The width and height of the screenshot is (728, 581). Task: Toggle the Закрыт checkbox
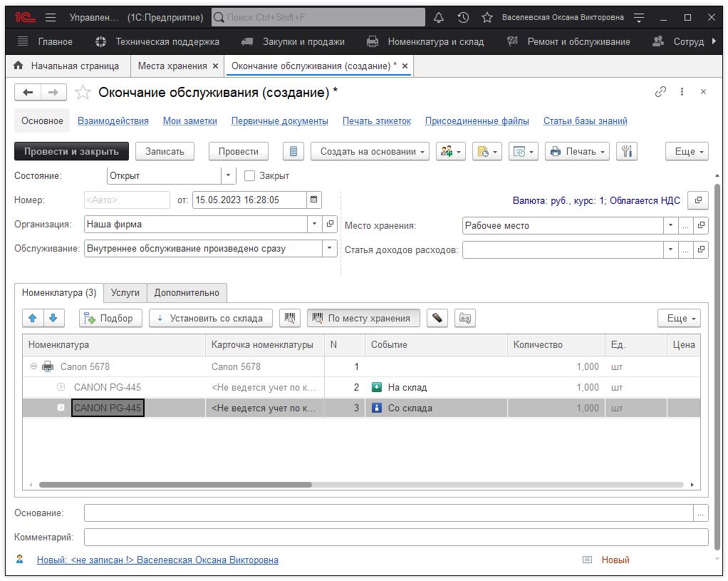[249, 175]
